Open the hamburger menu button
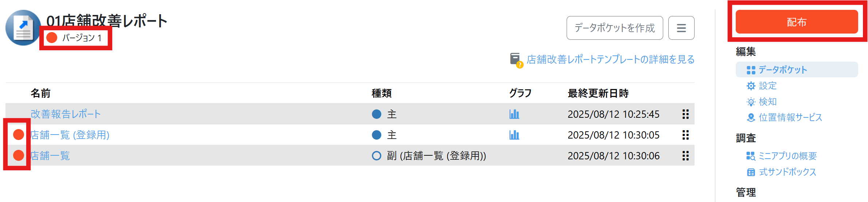Screen dimensions: 868x202 pyautogui.click(x=681, y=28)
